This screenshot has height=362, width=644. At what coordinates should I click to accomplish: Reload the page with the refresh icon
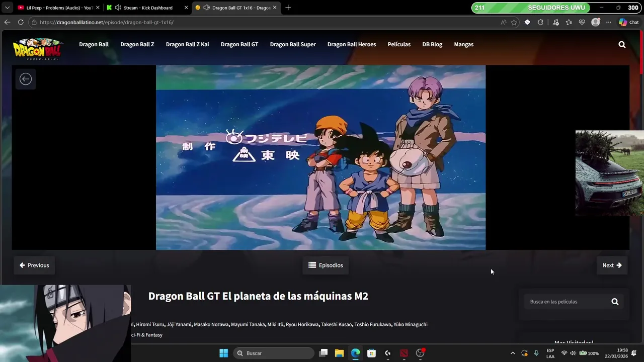point(21,22)
